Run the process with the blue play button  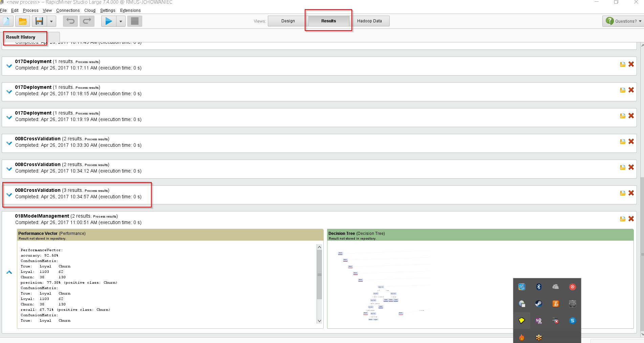point(109,21)
